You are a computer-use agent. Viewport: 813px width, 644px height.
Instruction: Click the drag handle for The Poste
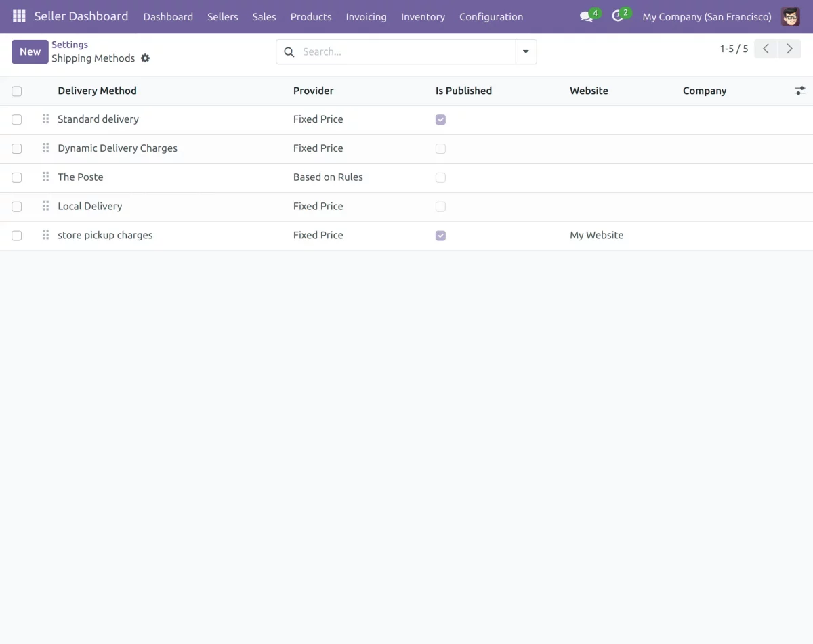pos(45,177)
